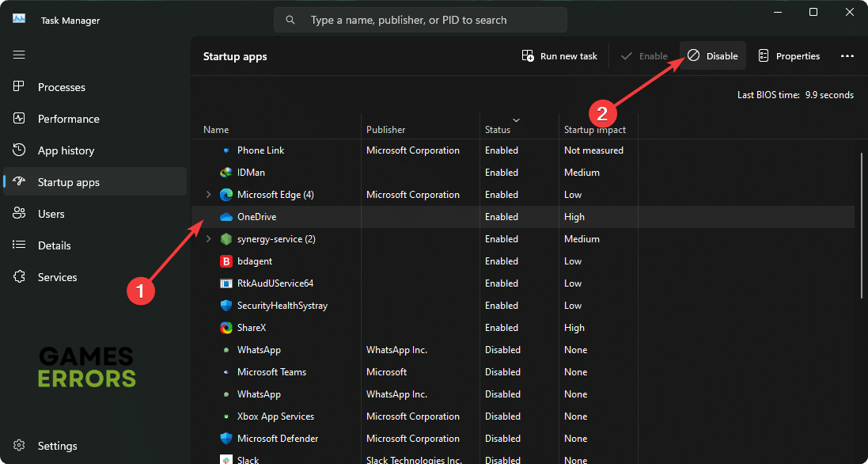Open the three-dot more options menu
The image size is (868, 464).
[847, 56]
